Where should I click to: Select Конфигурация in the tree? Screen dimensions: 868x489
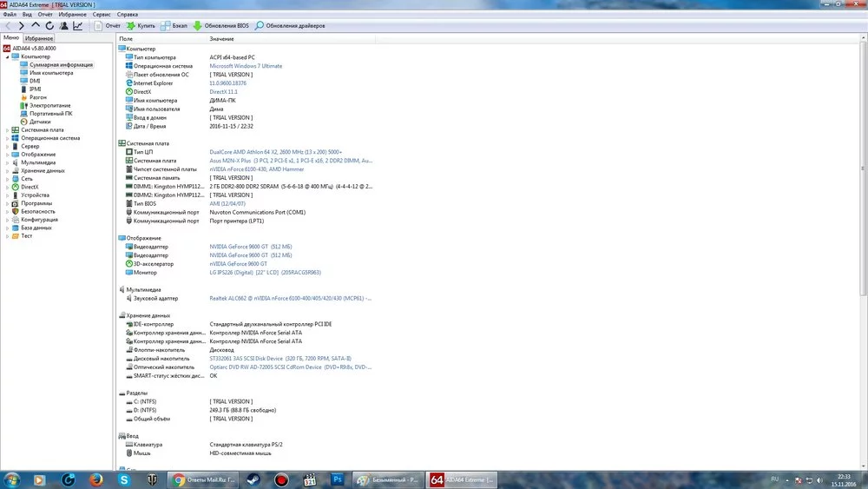(39, 219)
